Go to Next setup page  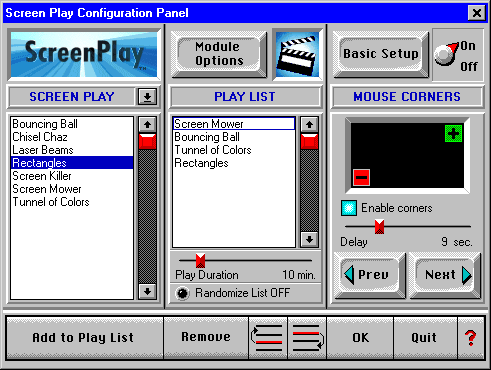tap(445, 275)
